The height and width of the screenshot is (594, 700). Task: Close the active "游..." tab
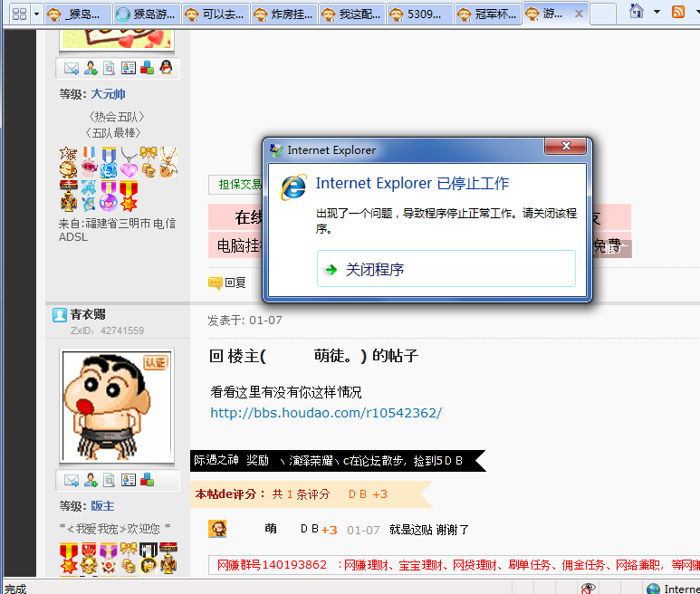coord(579,14)
